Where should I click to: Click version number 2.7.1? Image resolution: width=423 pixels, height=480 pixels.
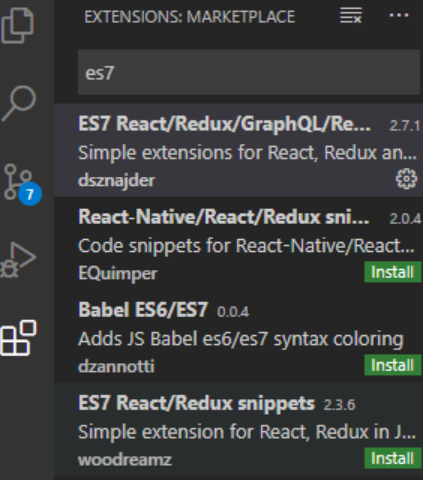coord(405,126)
